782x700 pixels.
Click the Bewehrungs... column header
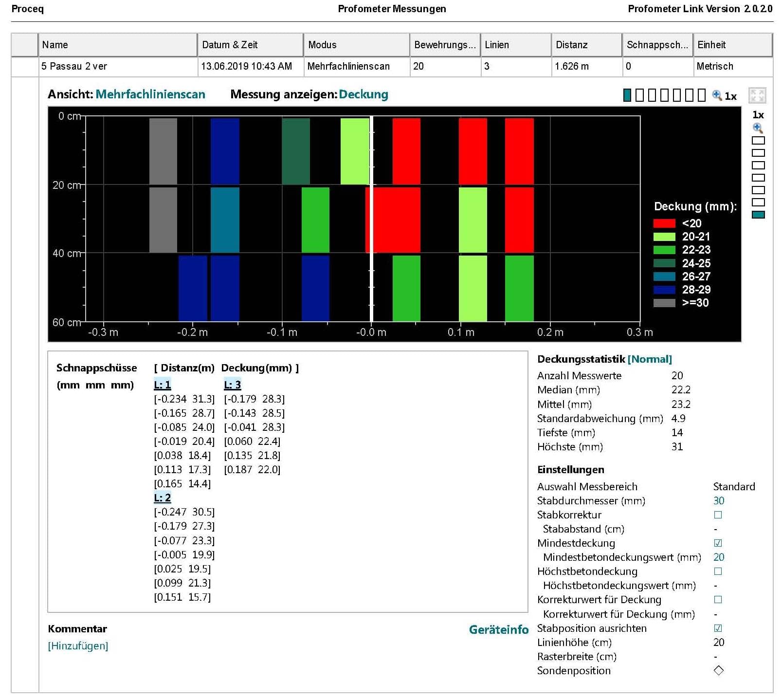445,45
